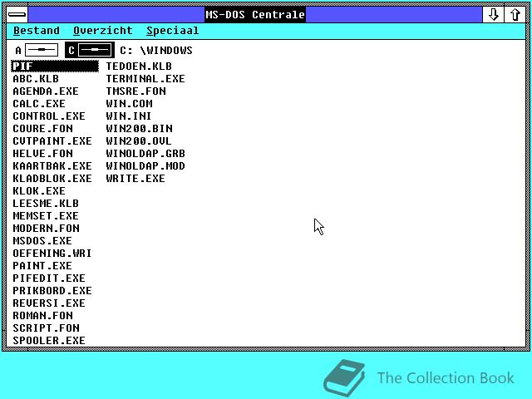Select PIFEDIT.EXE file

(49, 278)
